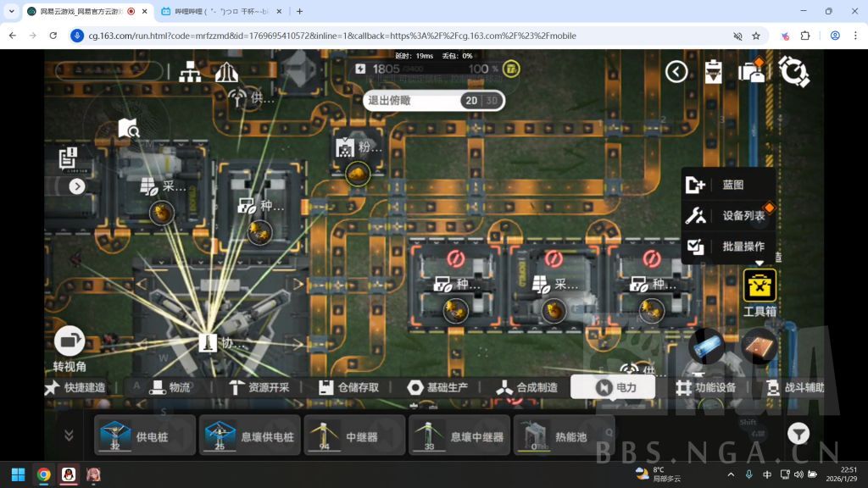Switch view mode to 3D
Screen dimensions: 868x488
(x=492, y=100)
